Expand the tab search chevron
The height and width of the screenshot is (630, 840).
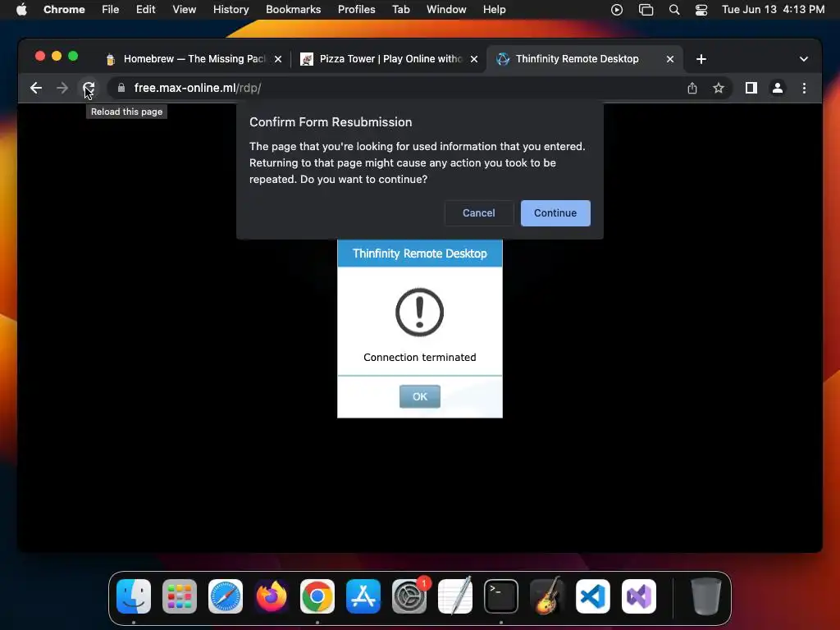coord(804,59)
